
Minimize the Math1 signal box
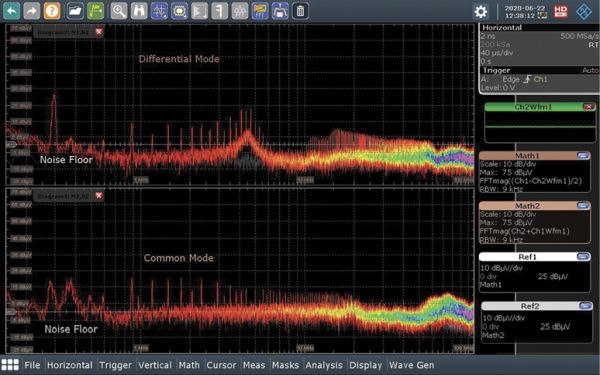(583, 155)
